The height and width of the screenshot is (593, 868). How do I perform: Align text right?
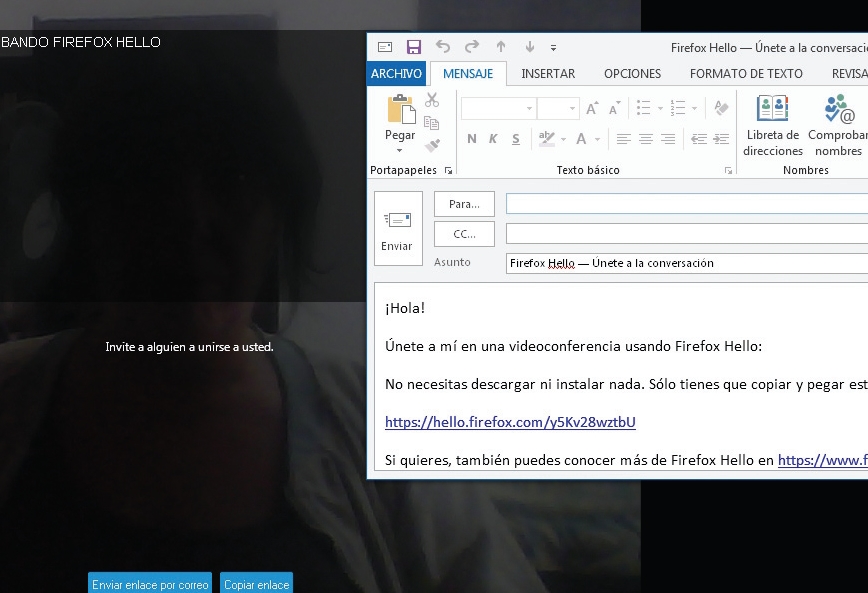(668, 139)
